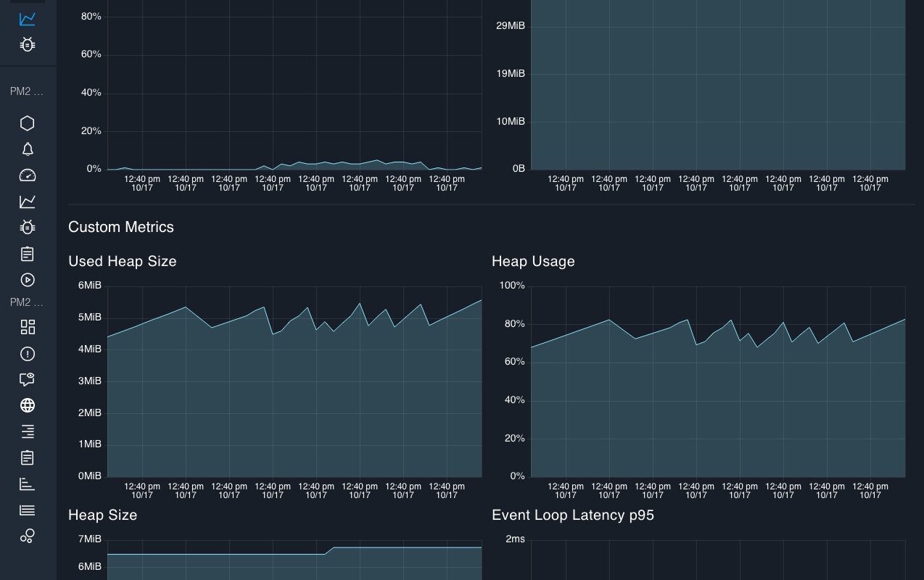This screenshot has height=580, width=924.
Task: Click the 5MiB axis label on Used Heap Size
Action: pyautogui.click(x=90, y=318)
